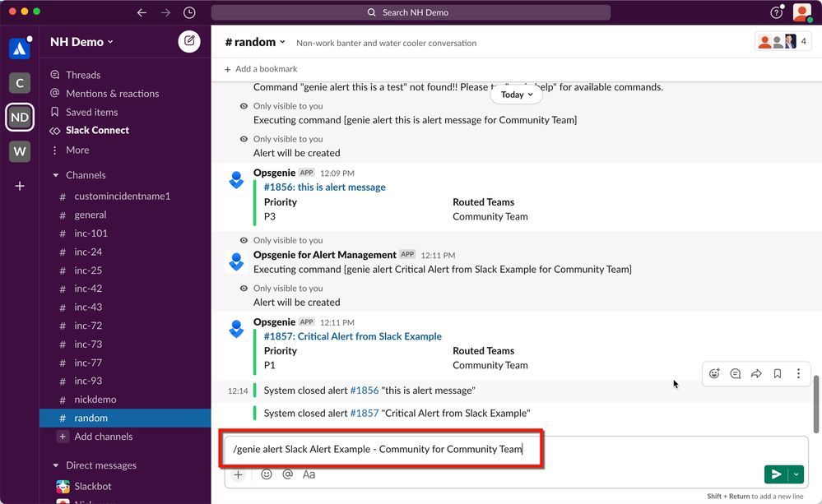
Task: Open the user profile avatar
Action: pyautogui.click(x=801, y=12)
